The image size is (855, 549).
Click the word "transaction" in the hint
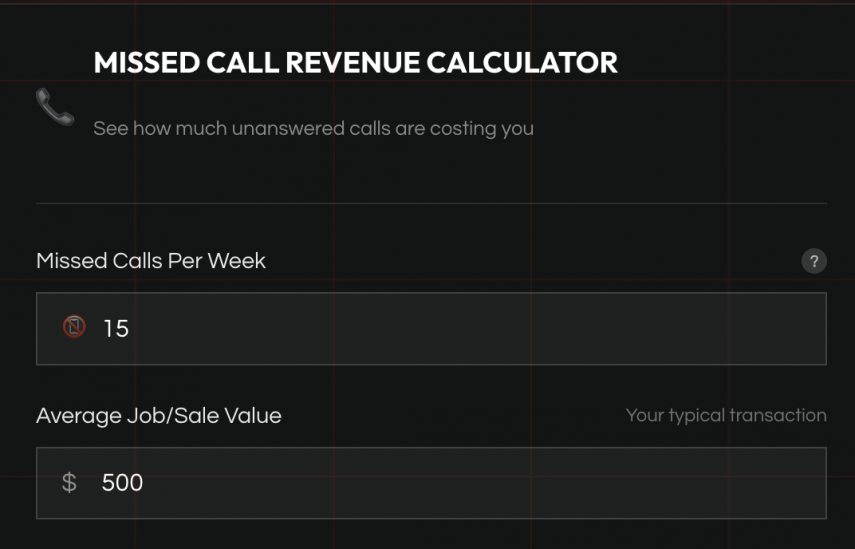(777, 415)
